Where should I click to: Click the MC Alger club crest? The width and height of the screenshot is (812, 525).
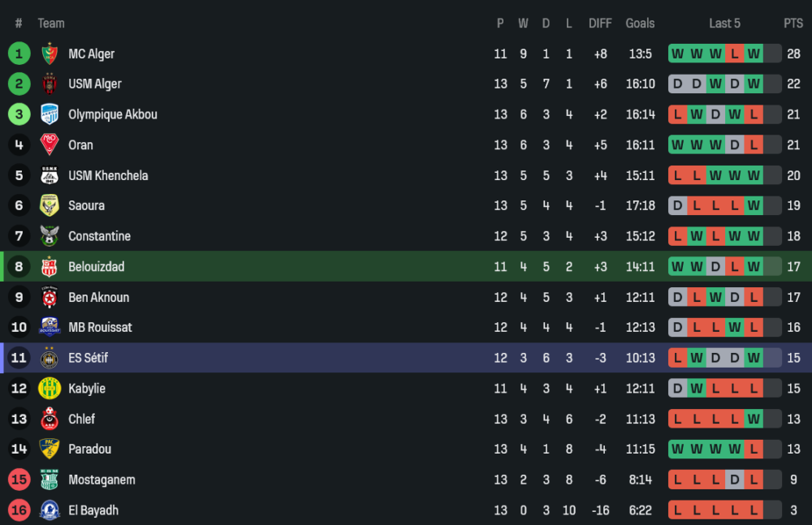pyautogui.click(x=50, y=54)
